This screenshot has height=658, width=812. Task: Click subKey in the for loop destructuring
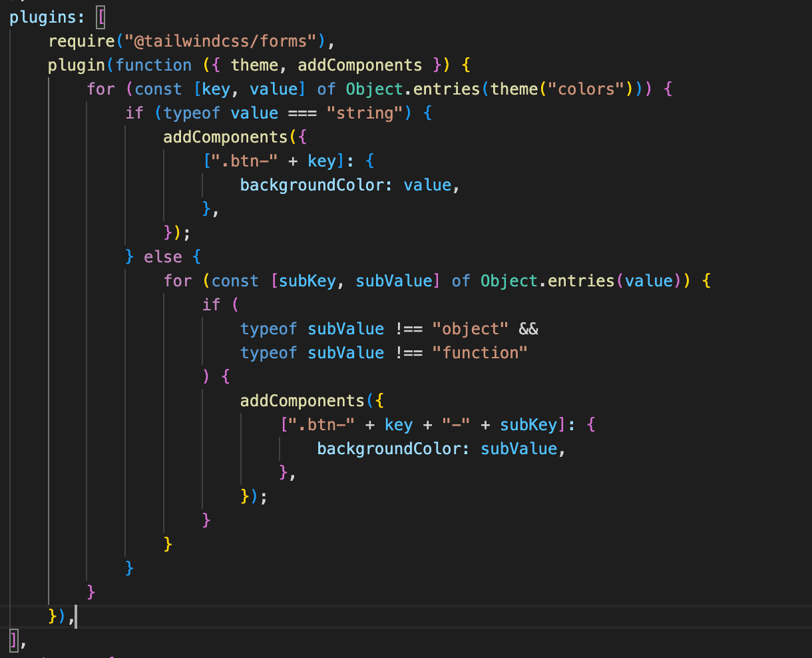click(x=307, y=281)
